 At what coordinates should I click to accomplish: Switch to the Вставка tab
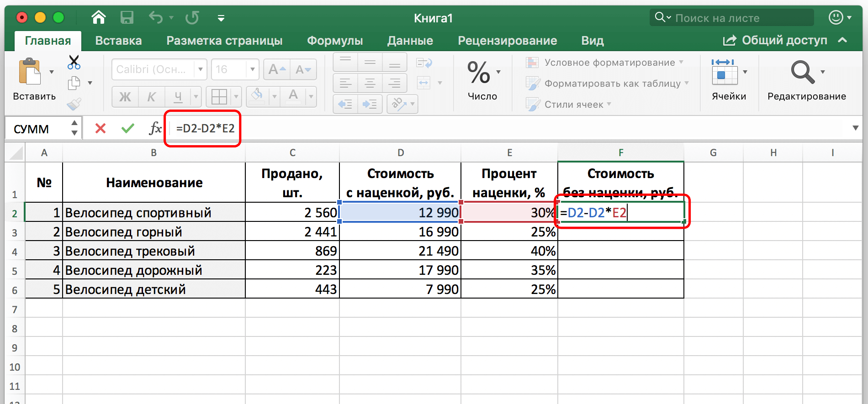pos(118,41)
